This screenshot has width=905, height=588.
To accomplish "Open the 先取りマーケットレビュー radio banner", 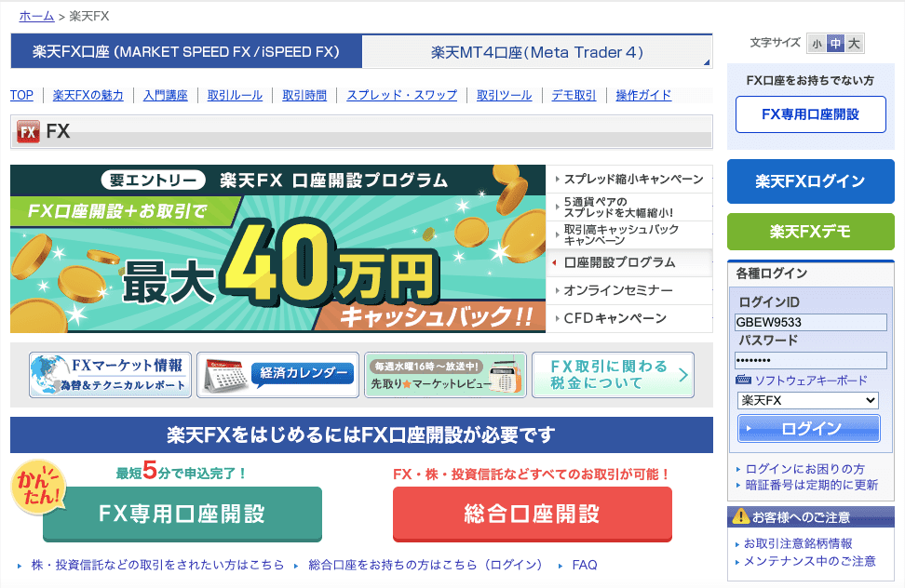I will click(x=446, y=375).
